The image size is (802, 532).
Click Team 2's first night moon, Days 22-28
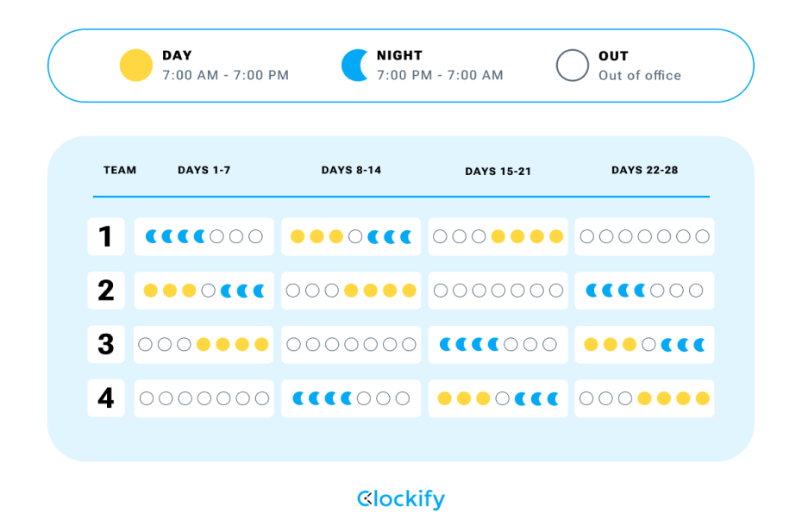(592, 291)
